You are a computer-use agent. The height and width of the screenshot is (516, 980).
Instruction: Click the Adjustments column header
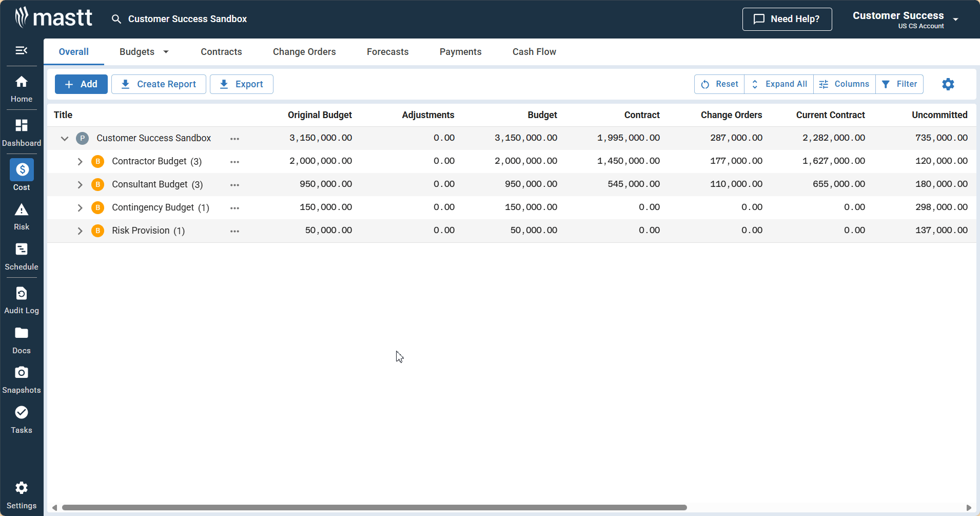click(x=428, y=115)
